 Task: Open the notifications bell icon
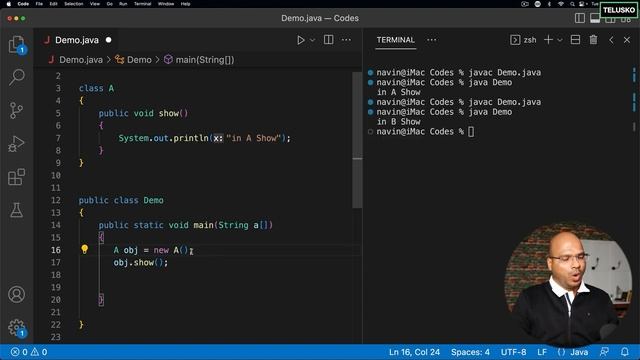point(624,352)
